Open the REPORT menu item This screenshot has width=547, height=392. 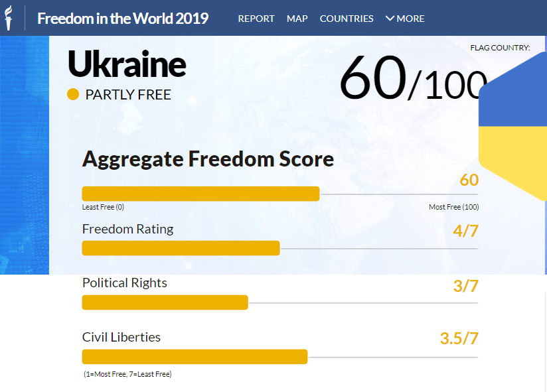pyautogui.click(x=256, y=19)
